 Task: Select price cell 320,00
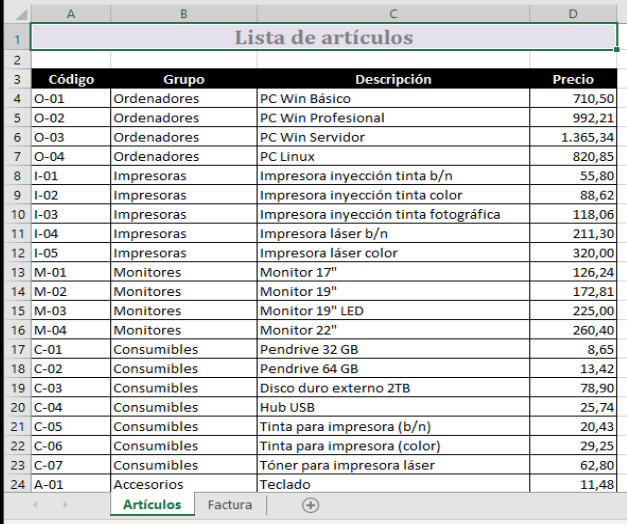tap(573, 253)
